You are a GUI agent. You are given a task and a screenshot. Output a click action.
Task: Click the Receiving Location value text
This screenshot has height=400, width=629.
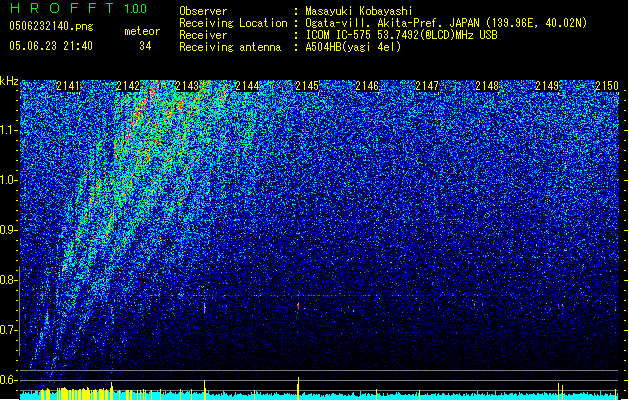click(x=446, y=23)
